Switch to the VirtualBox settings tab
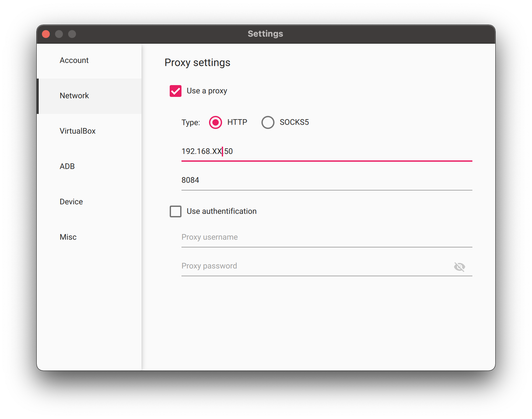Screen dimensions: 532x419 78,131
